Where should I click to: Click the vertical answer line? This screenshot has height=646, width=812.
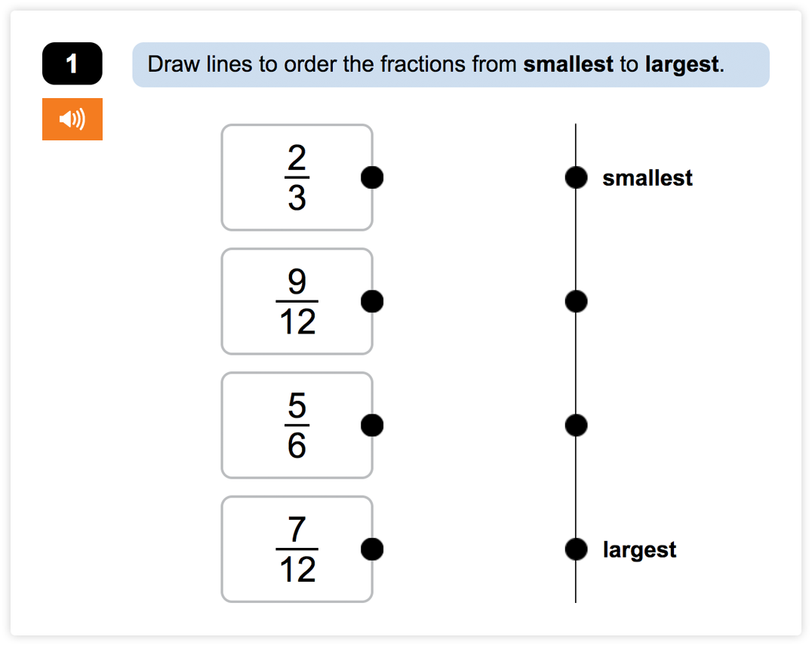click(x=576, y=362)
